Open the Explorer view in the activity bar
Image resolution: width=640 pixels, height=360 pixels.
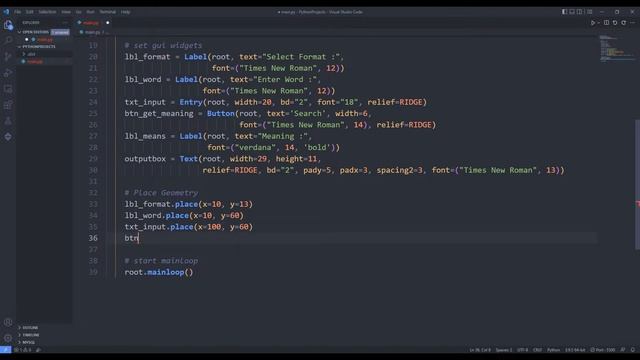(x=8, y=25)
